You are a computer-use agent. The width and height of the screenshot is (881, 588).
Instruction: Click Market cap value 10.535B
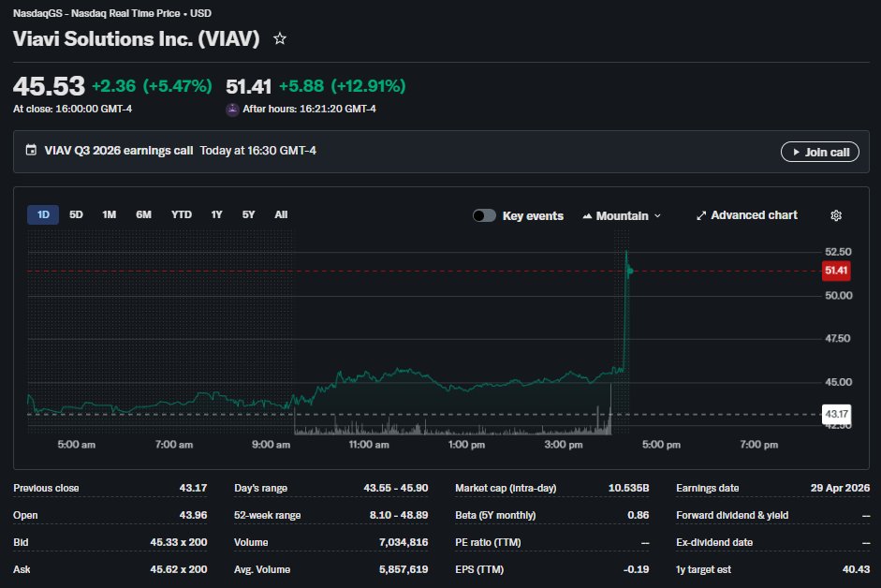coord(629,488)
